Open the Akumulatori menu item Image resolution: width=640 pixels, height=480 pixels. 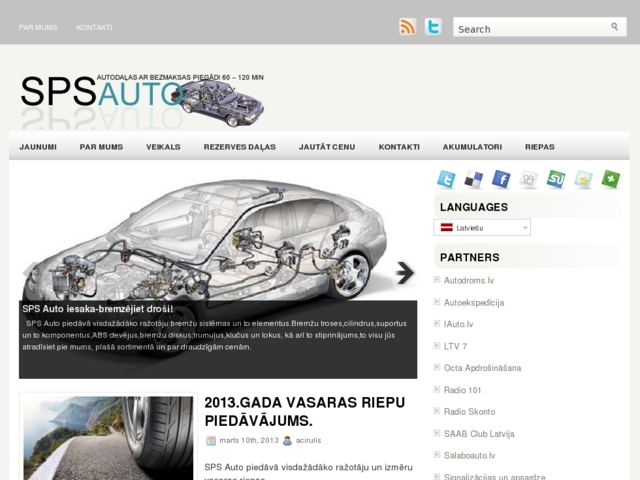coord(472,147)
